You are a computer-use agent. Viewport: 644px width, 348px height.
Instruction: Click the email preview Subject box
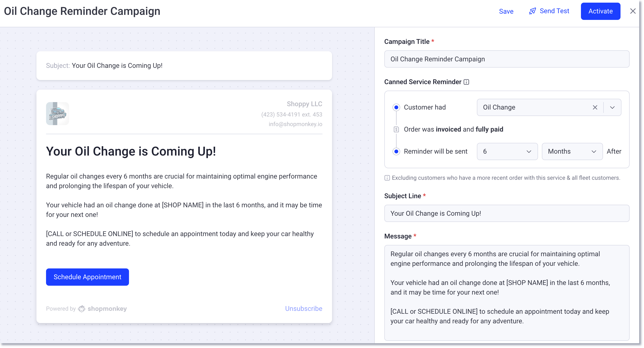tap(184, 66)
